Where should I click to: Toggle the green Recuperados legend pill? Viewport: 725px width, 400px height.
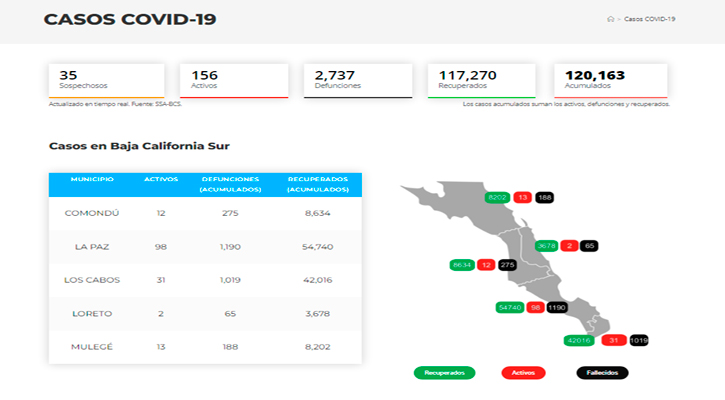(x=444, y=373)
